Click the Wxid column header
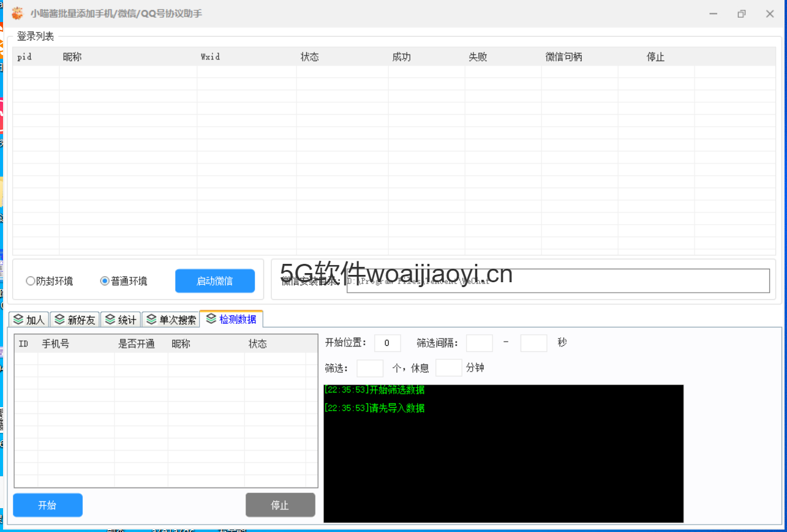The image size is (787, 532). pyautogui.click(x=247, y=57)
